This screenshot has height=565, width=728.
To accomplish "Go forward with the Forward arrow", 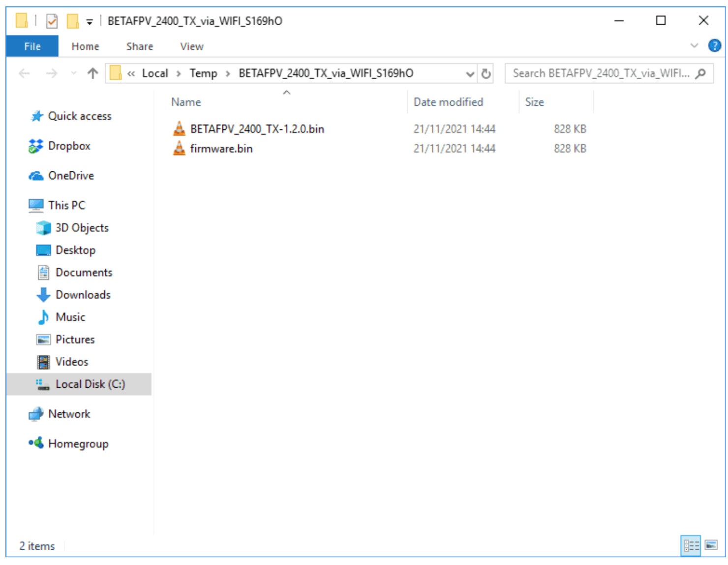I will [51, 73].
